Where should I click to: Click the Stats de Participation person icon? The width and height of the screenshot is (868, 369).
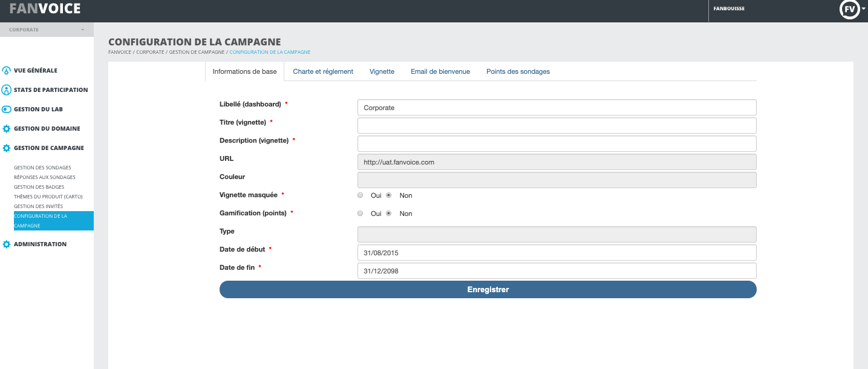coord(7,90)
